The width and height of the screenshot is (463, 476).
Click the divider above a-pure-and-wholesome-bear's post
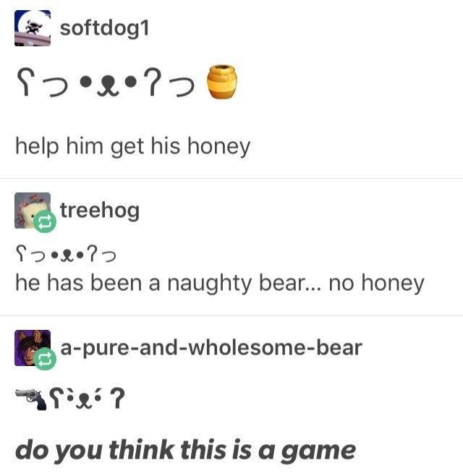point(231,315)
